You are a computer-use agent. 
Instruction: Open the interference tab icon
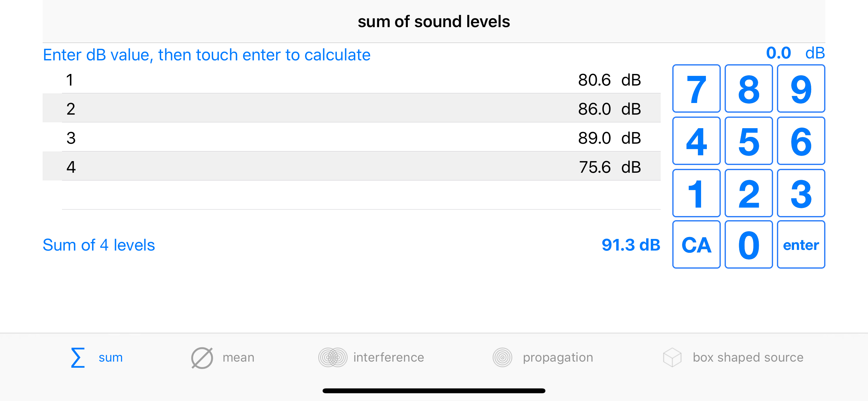coord(333,357)
